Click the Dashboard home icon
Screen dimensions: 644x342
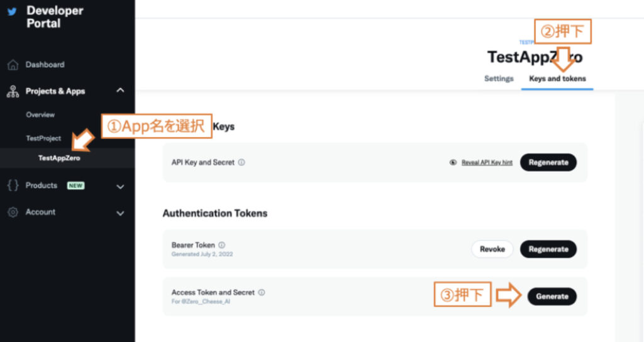pos(13,65)
